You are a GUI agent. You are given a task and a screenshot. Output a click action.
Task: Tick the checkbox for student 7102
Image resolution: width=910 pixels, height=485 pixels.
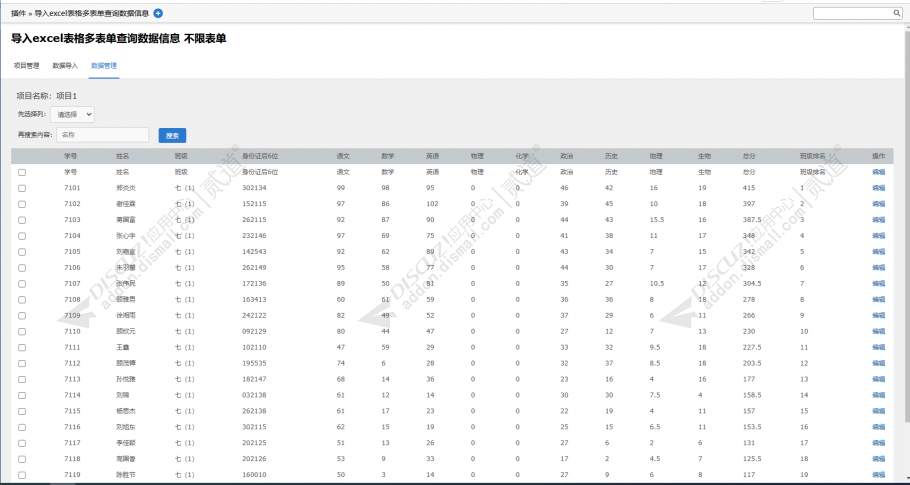(x=22, y=204)
